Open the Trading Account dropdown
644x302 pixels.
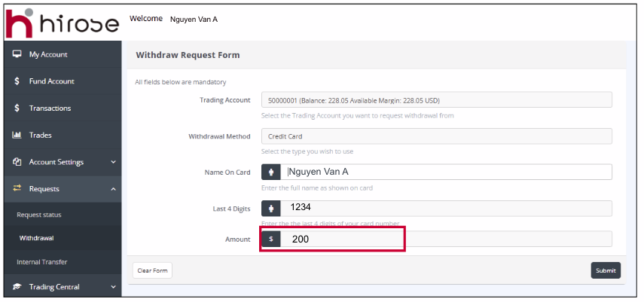pos(436,100)
